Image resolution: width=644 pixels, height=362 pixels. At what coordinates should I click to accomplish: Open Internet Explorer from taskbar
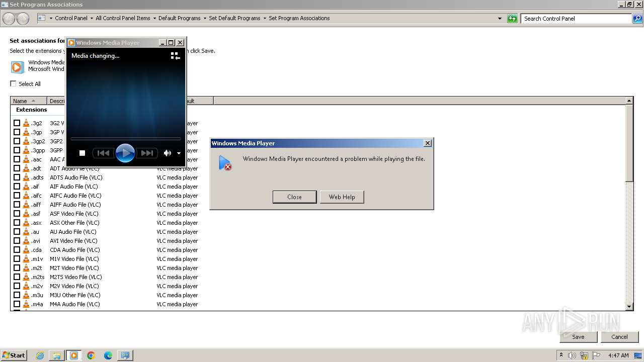coord(40,355)
